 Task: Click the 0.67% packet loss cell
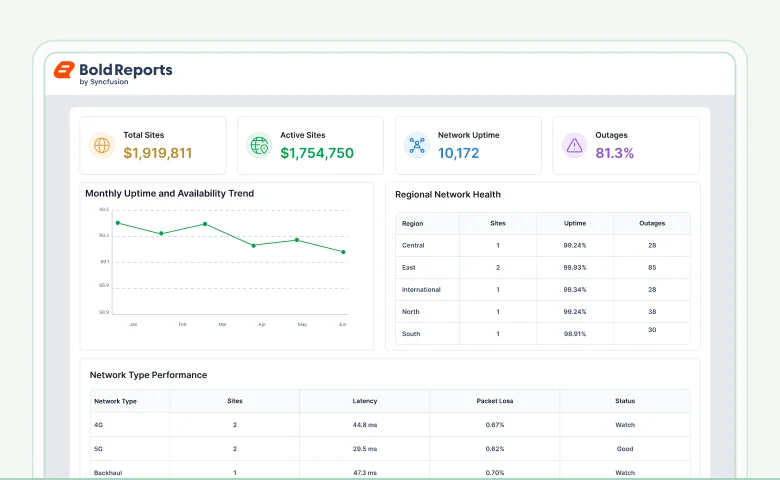(x=494, y=425)
